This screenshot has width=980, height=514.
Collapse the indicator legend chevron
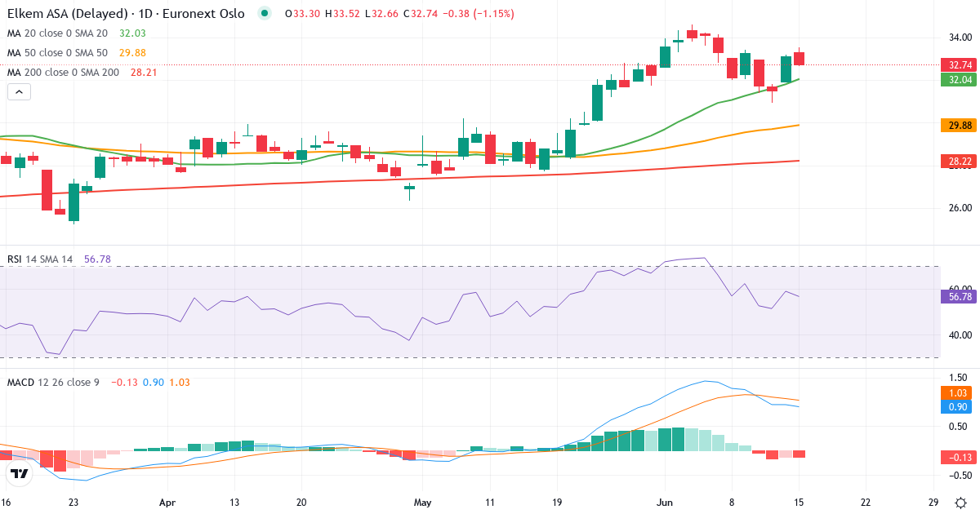[x=19, y=91]
